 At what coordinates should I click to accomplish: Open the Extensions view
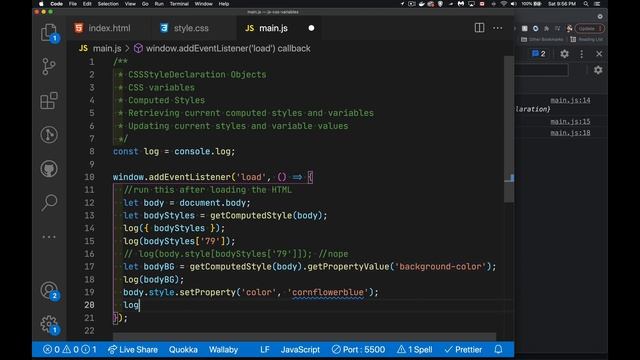[49, 100]
